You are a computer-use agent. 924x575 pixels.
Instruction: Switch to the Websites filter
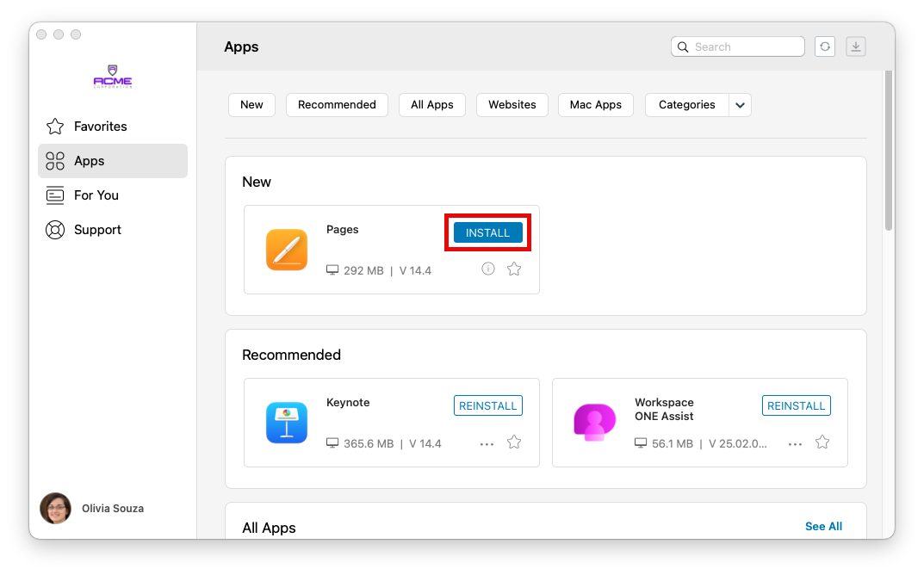click(512, 104)
